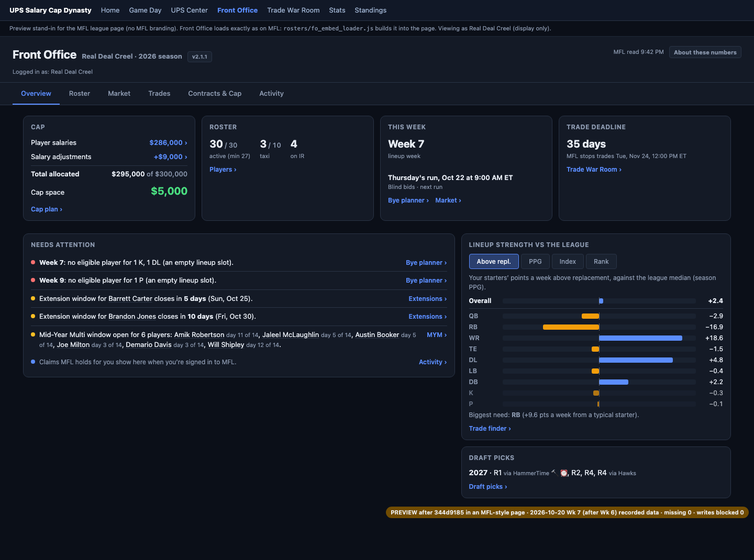This screenshot has height=560, width=754.
Task: Click player name Will Shipley
Action: pos(226,345)
